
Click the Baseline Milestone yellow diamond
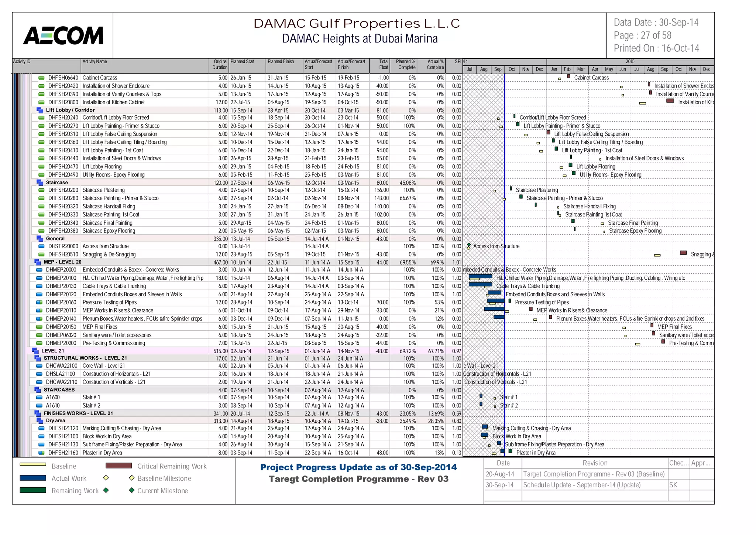tap(131, 478)
